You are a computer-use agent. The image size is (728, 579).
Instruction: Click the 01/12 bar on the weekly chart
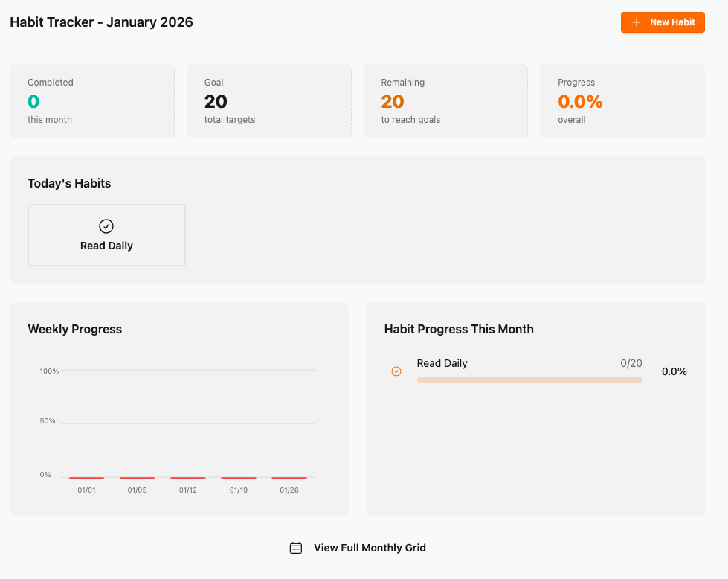tap(187, 477)
